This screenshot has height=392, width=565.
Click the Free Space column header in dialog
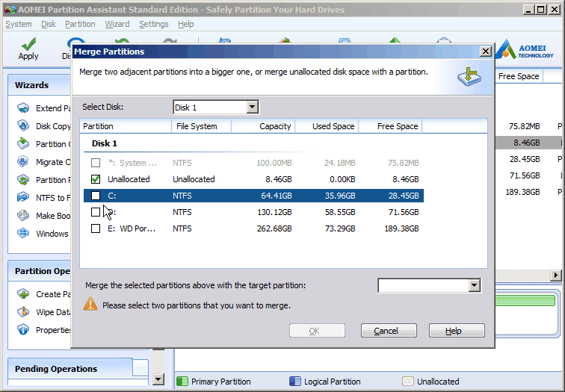pyautogui.click(x=390, y=126)
